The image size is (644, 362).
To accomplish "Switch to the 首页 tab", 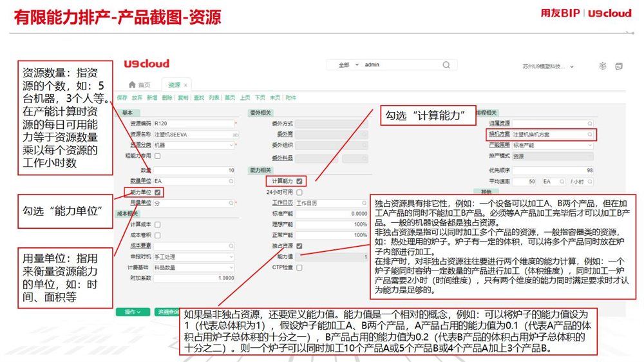I will click(x=140, y=84).
